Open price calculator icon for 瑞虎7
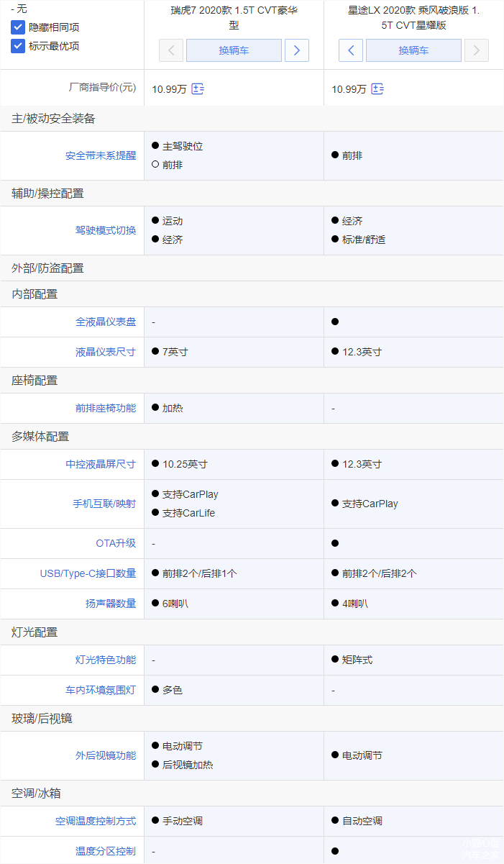 pos(198,89)
